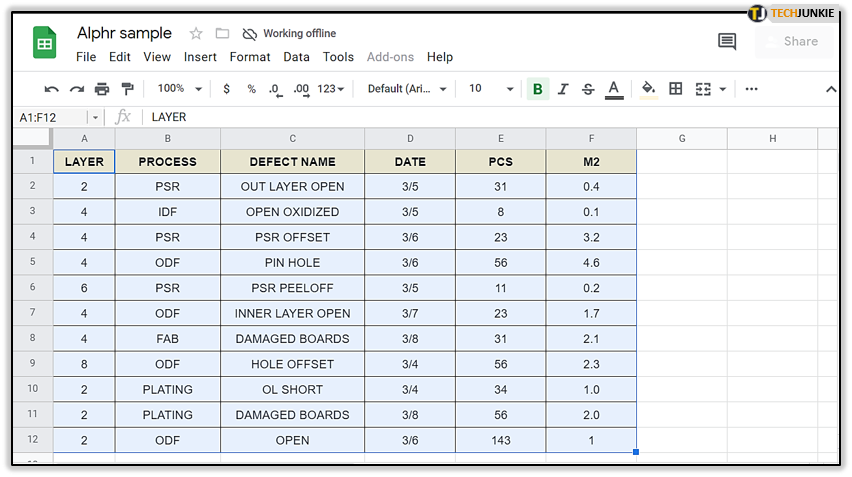This screenshot has height=477, width=852.
Task: Click the M2 header cell
Action: click(591, 162)
